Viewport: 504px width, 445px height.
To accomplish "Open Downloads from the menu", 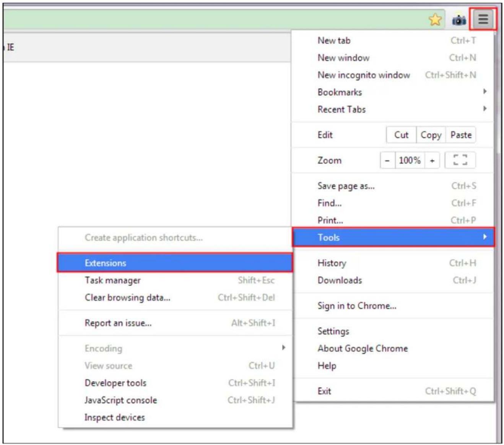I will pyautogui.click(x=393, y=280).
